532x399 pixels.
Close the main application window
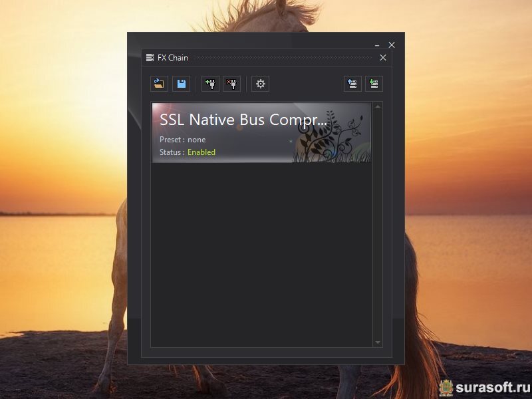click(392, 45)
